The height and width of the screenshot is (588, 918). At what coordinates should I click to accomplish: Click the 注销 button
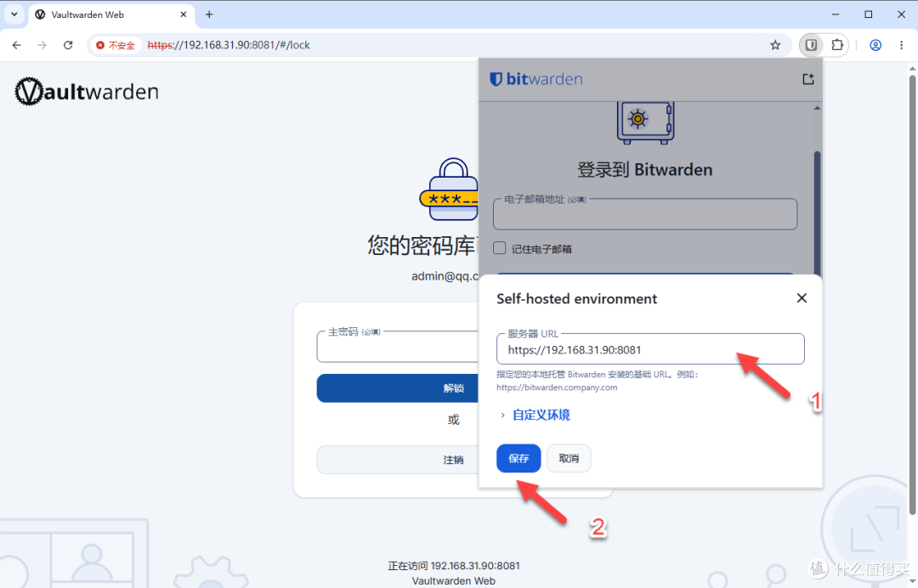point(398,460)
